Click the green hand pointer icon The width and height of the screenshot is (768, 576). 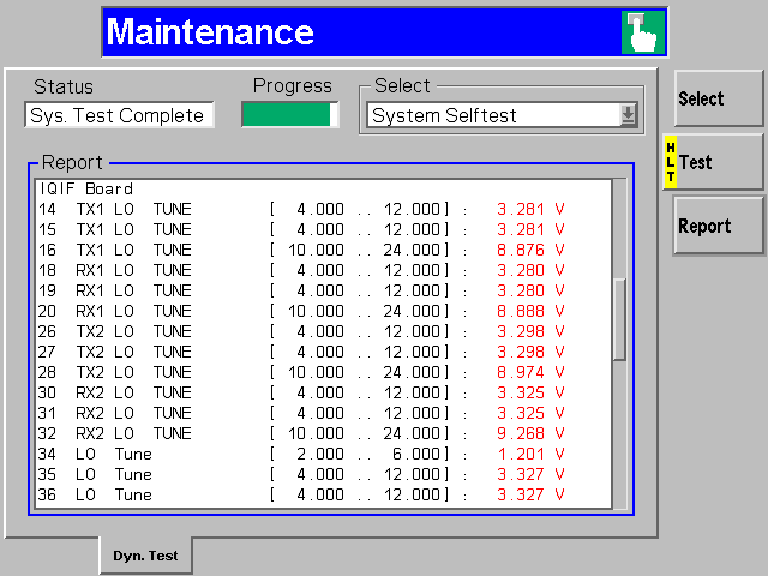pyautogui.click(x=643, y=32)
